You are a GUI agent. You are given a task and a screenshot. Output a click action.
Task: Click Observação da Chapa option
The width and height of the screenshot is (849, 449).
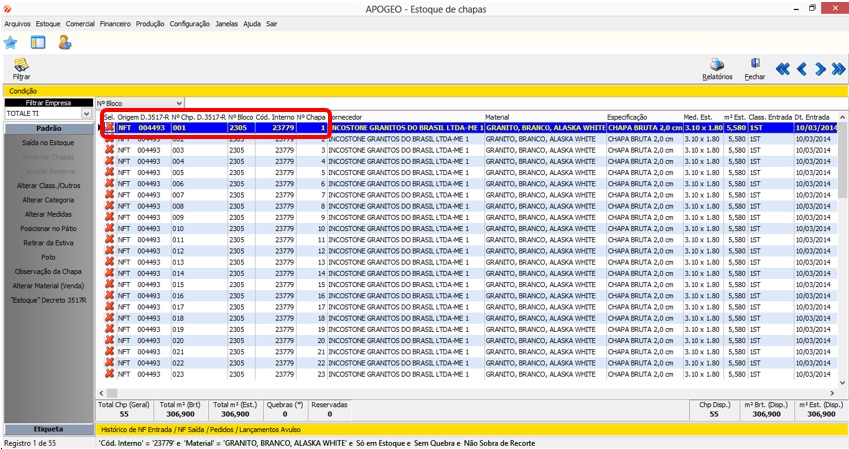48,271
